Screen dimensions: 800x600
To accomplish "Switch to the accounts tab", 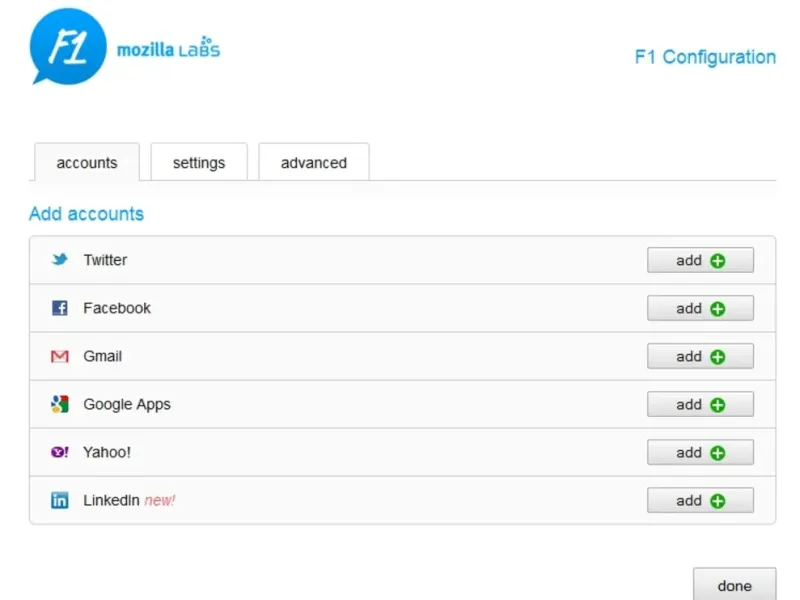I will (87, 163).
